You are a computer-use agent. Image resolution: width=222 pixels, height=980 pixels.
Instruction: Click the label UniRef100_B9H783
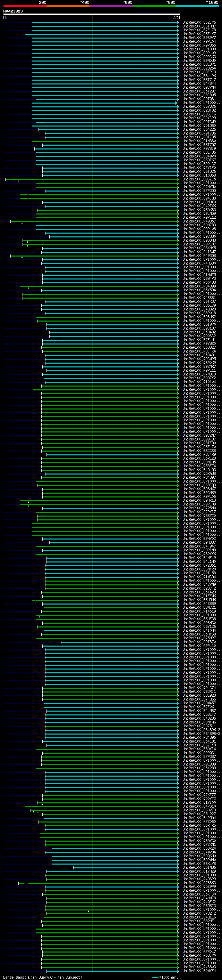click(x=199, y=225)
